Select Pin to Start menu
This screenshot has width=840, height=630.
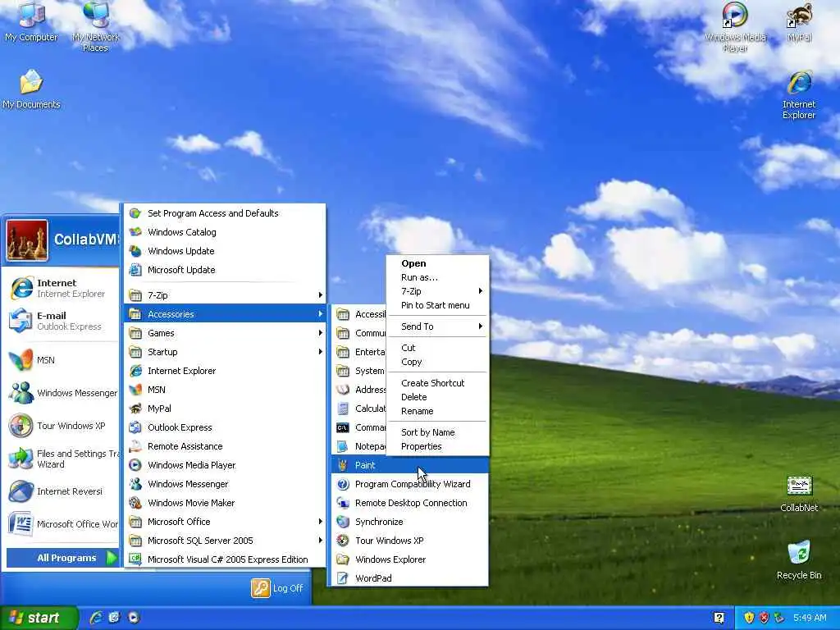(438, 305)
